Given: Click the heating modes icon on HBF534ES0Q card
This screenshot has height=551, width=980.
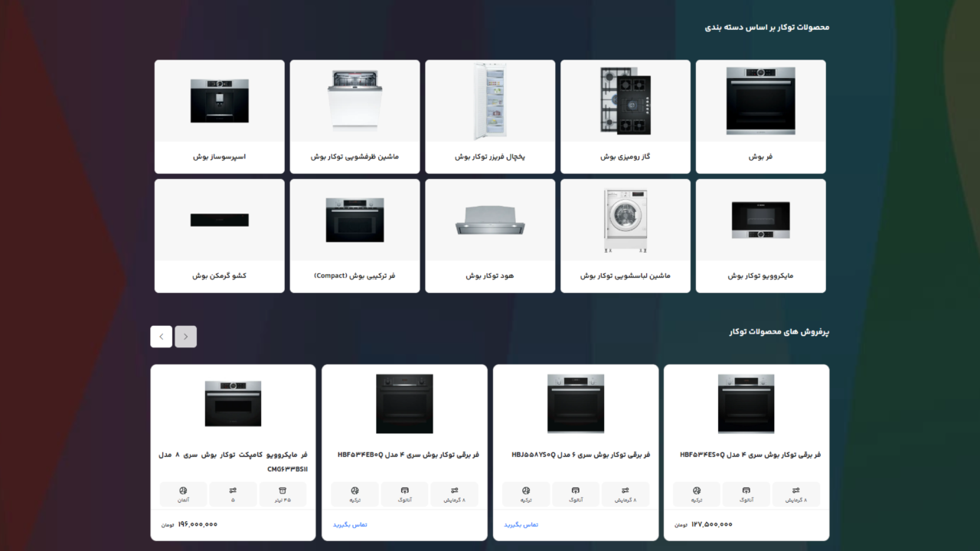Looking at the screenshot, I should pos(796,490).
